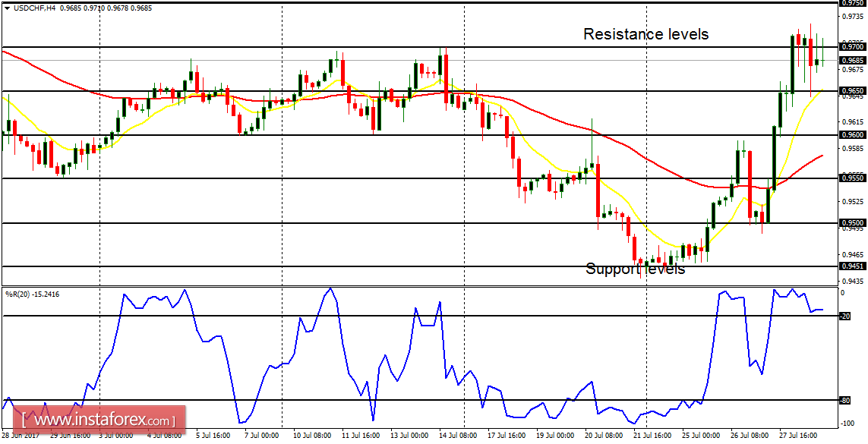This screenshot has height=444, width=868.
Task: Open the chart menu triangle beside USDCHF,H4
Action: [7, 8]
